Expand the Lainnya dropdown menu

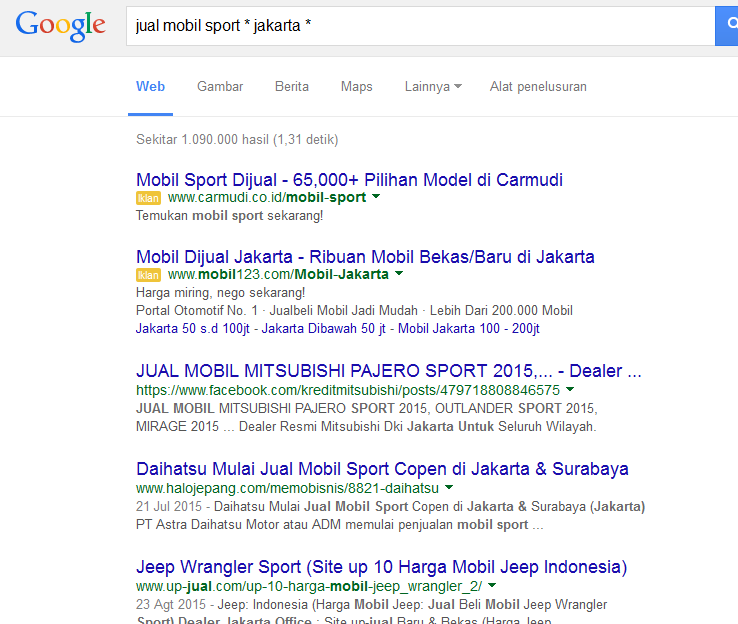coord(433,87)
